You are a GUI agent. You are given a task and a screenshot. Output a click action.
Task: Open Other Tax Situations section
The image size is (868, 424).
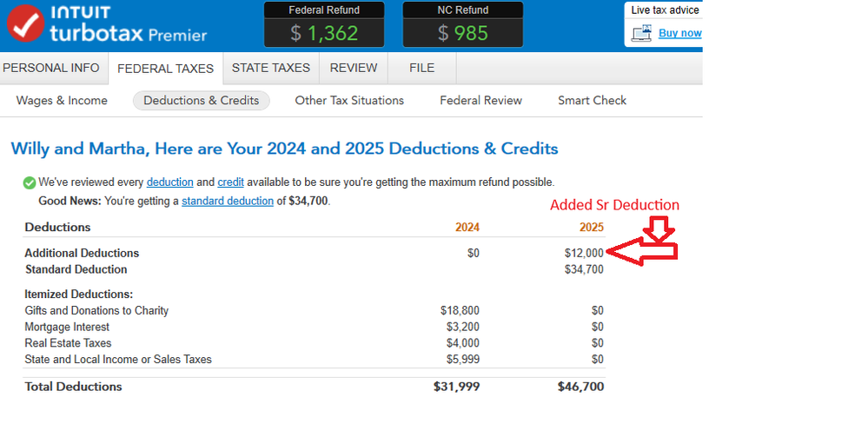pos(349,101)
